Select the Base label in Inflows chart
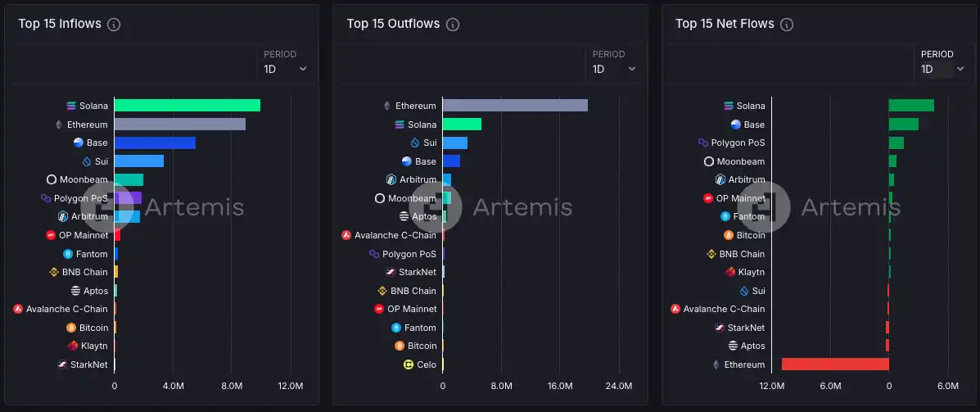 pyautogui.click(x=97, y=143)
